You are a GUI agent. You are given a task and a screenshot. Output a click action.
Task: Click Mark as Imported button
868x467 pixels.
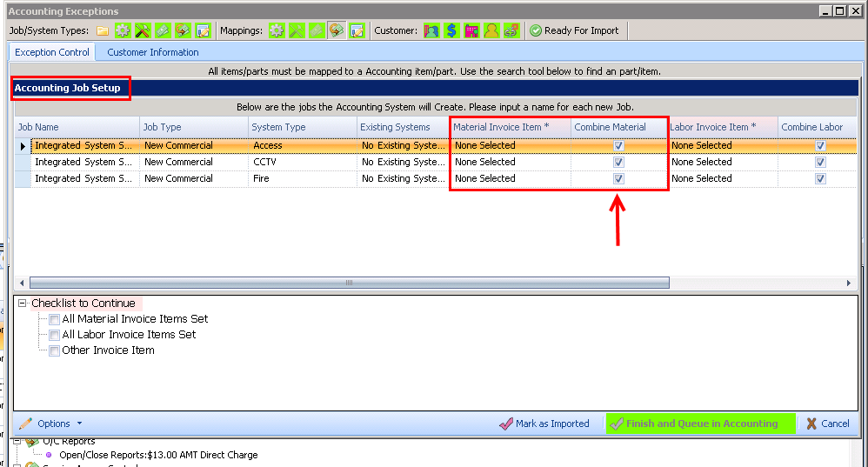544,424
